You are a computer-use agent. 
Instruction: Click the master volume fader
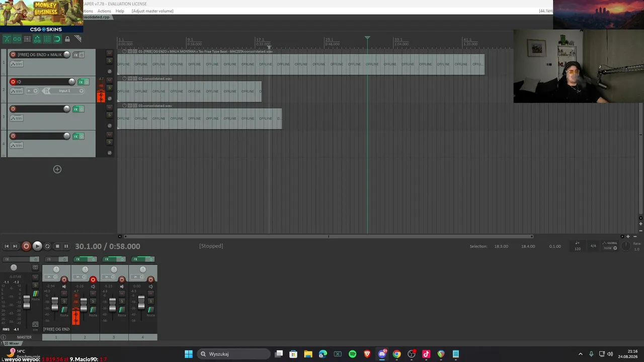click(27, 302)
